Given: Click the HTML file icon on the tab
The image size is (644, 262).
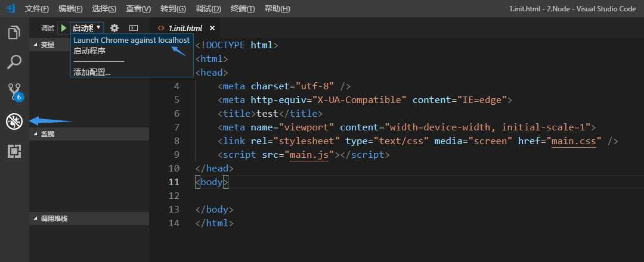Looking at the screenshot, I should tap(162, 29).
